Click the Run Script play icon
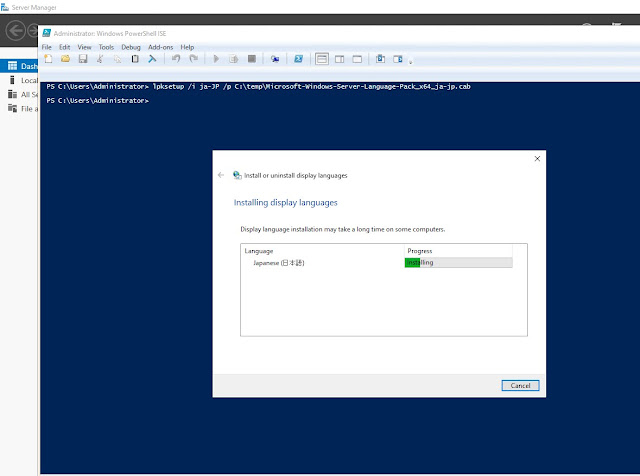 point(216,59)
